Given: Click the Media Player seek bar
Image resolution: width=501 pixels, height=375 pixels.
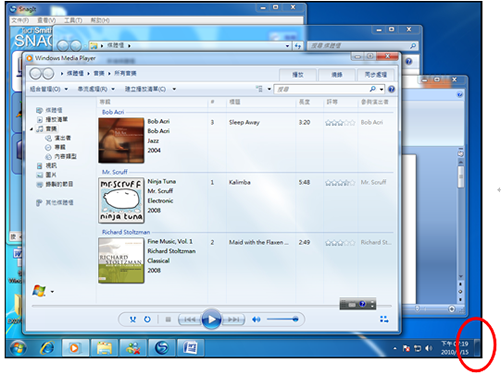Looking at the screenshot, I should (211, 305).
